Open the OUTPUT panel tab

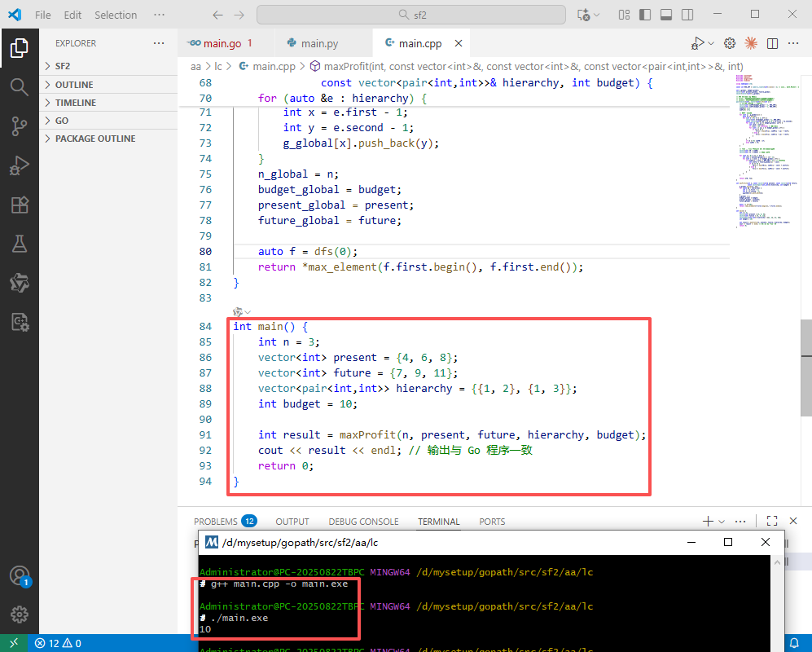point(292,522)
